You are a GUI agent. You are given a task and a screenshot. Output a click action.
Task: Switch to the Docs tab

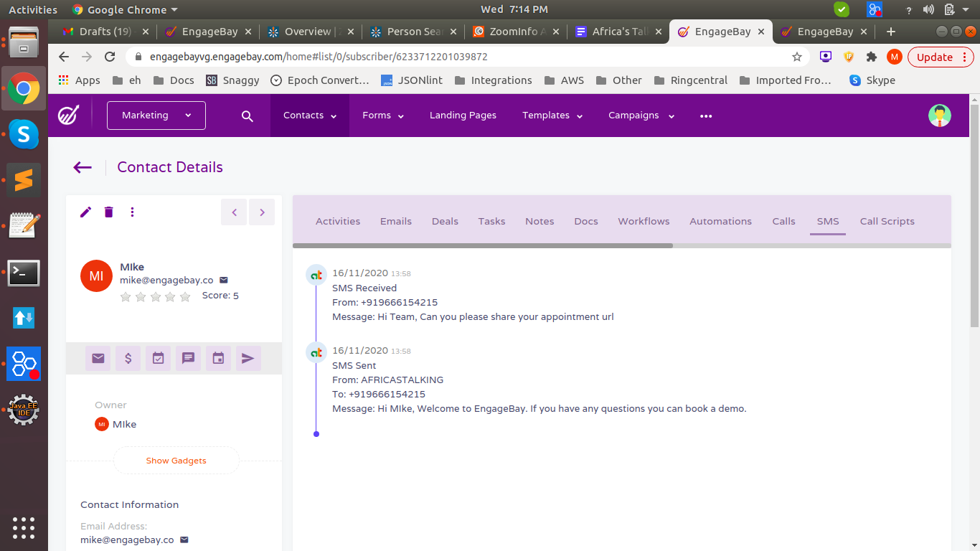[x=586, y=221]
